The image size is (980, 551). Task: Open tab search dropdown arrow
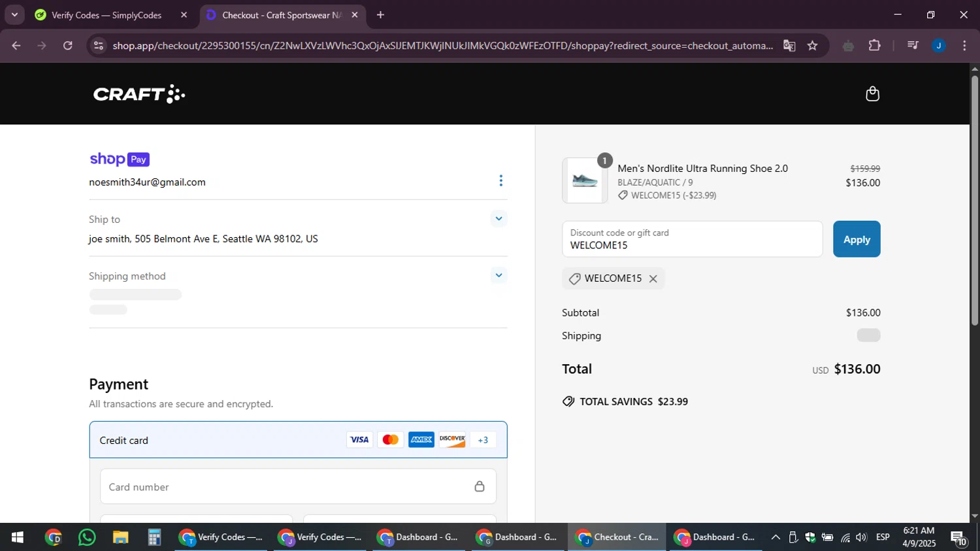(x=14, y=14)
